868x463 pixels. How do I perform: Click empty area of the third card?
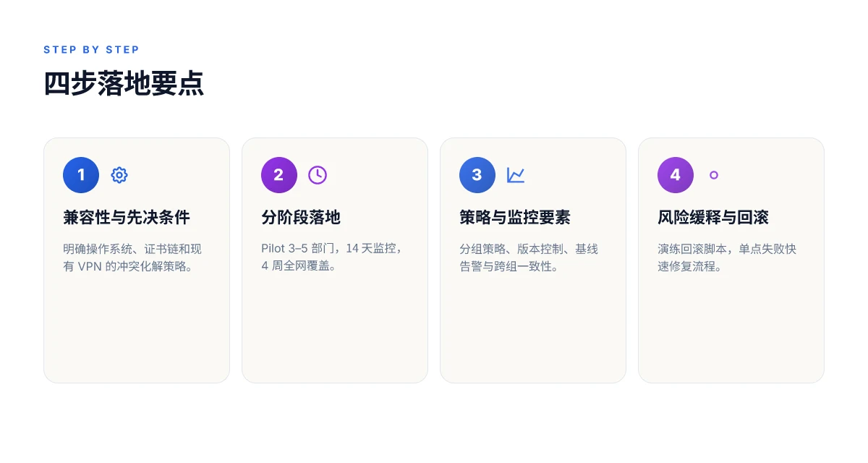(533, 329)
